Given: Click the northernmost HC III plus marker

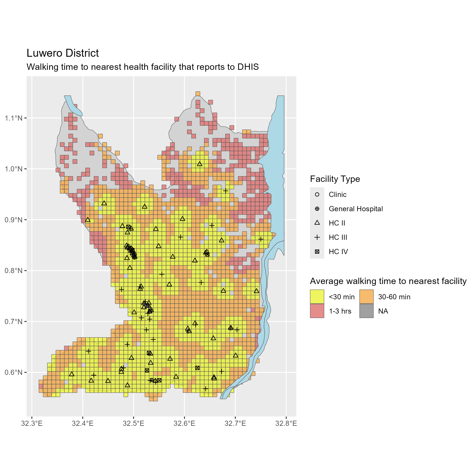Looking at the screenshot, I should [226, 191].
